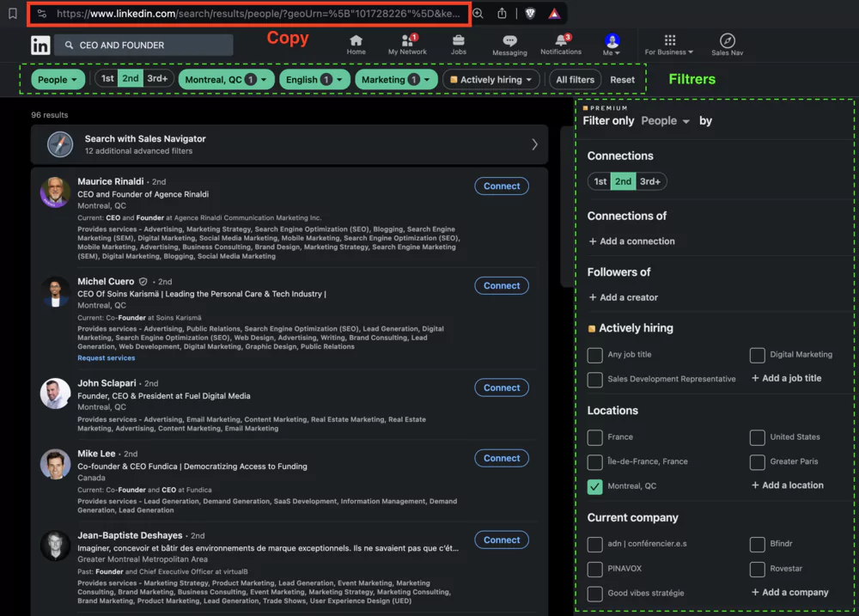The height and width of the screenshot is (616, 859).
Task: Click the search magnifier icon in search box
Action: [69, 45]
